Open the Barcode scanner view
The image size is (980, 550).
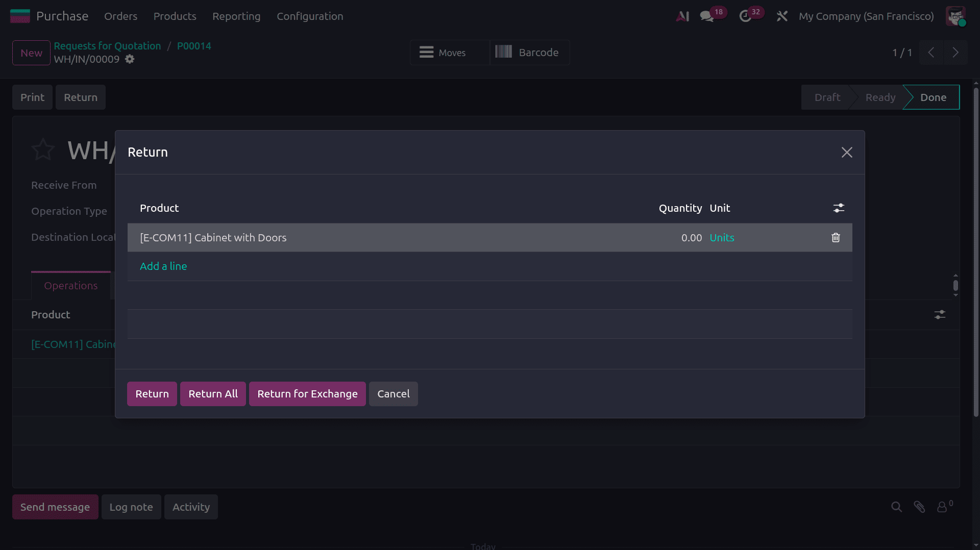pos(529,52)
